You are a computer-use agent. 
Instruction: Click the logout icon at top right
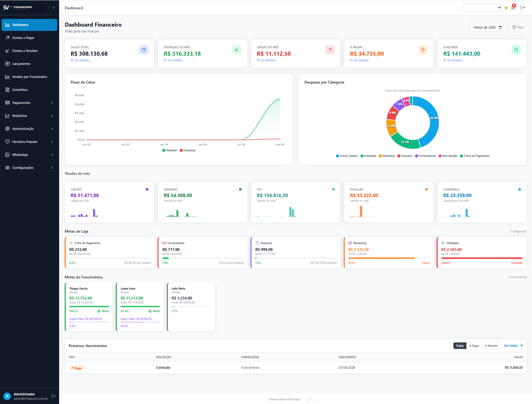[523, 7]
